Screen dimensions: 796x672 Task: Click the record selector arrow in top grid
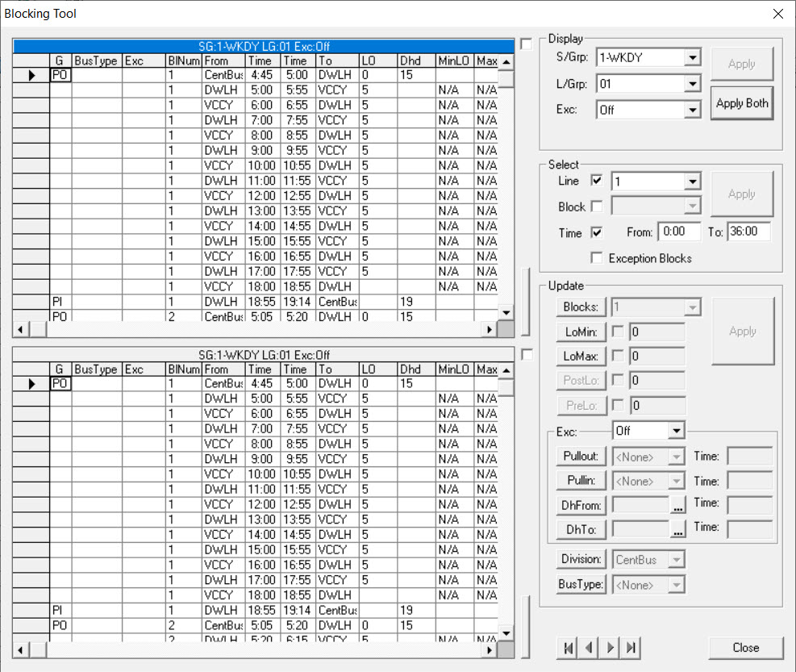pos(30,74)
